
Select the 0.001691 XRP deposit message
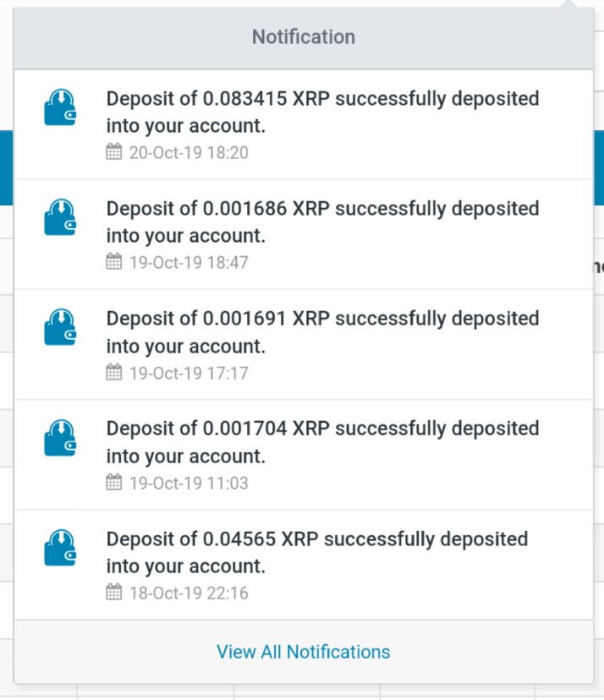coord(322,332)
